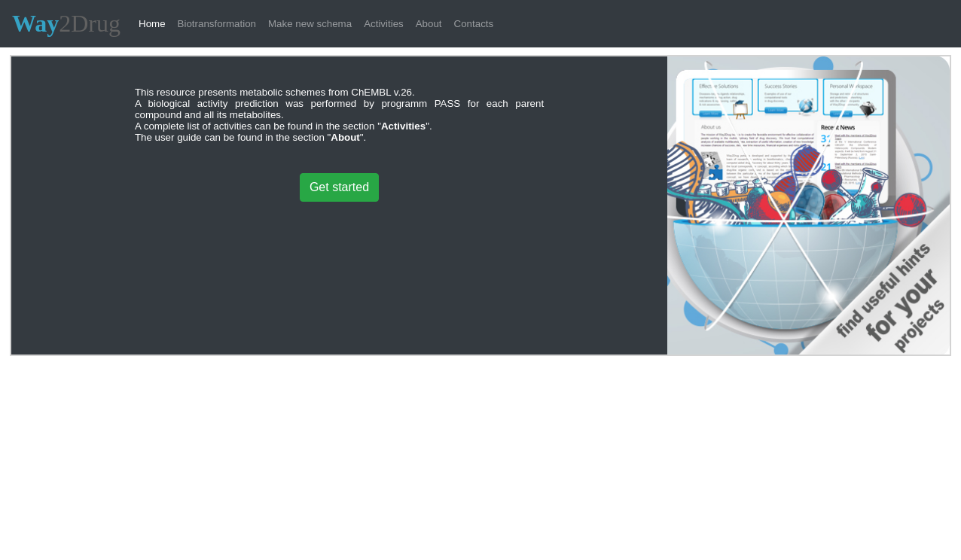
Task: Click the ChEMBL v.26 intro sentence
Action: (x=275, y=93)
